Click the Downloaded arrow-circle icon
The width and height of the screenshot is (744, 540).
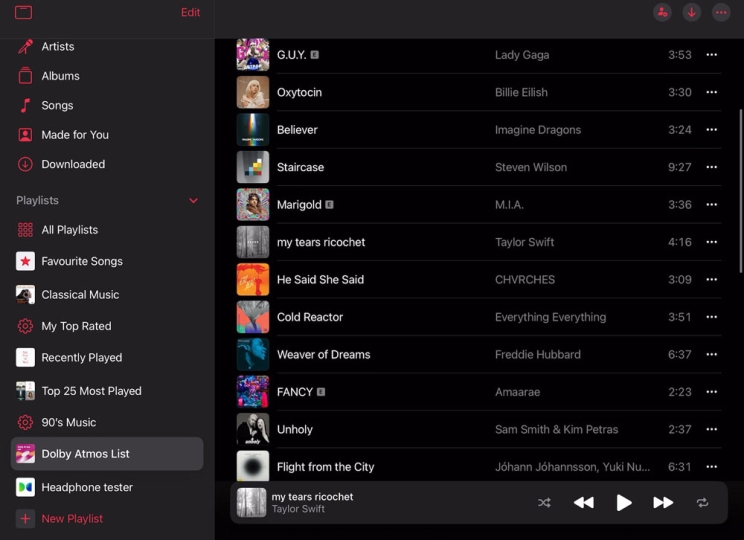click(25, 164)
